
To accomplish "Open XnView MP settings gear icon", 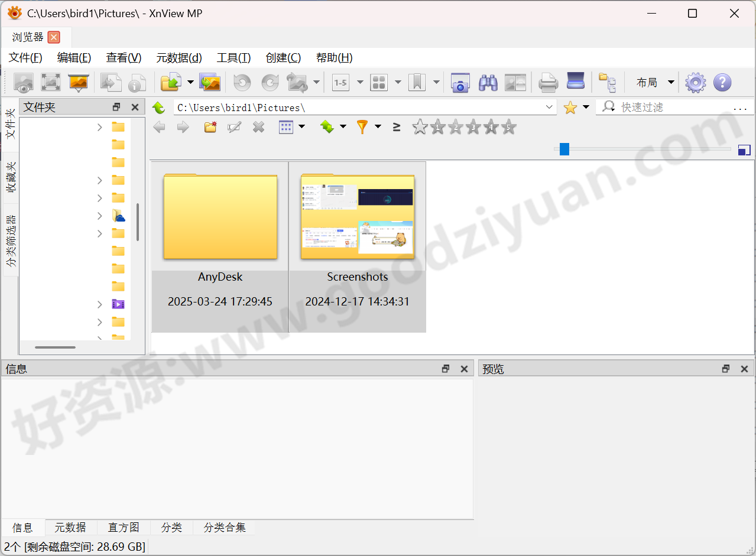I will click(696, 83).
